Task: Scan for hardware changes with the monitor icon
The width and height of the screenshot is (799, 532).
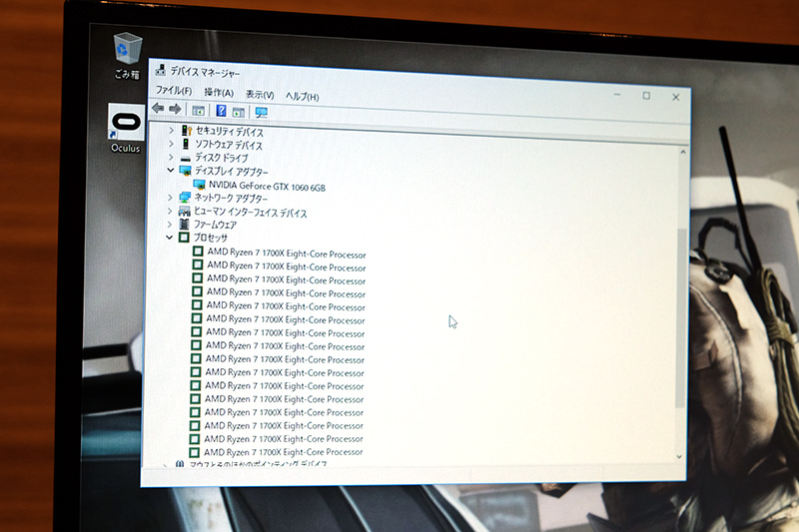Action: (x=262, y=113)
